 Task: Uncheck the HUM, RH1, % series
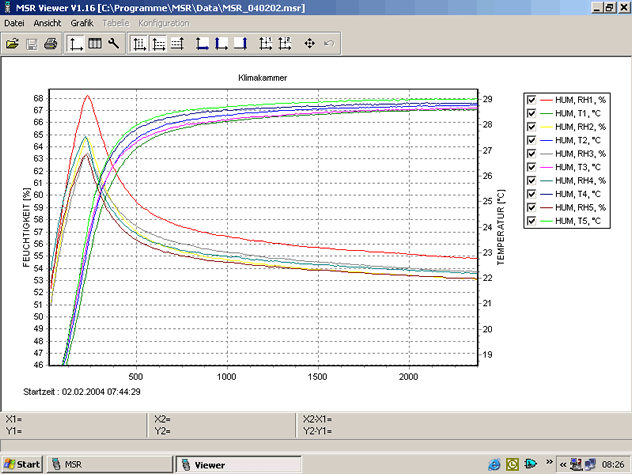point(531,99)
